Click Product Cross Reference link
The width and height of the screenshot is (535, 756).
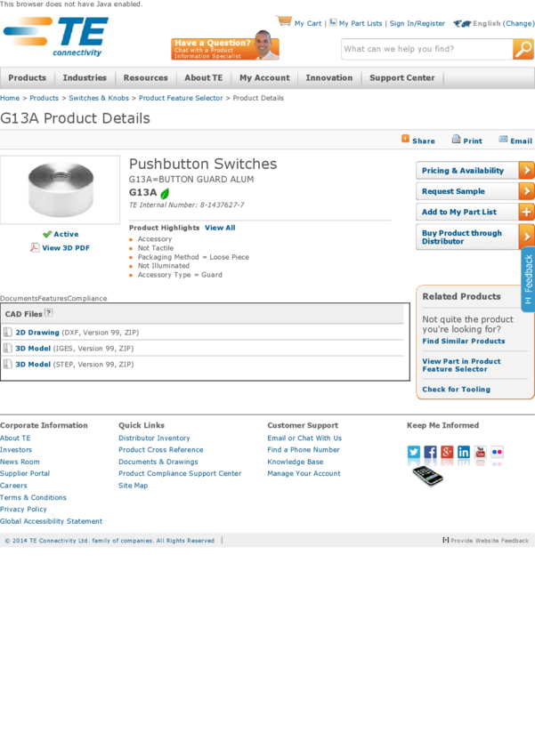tap(161, 449)
